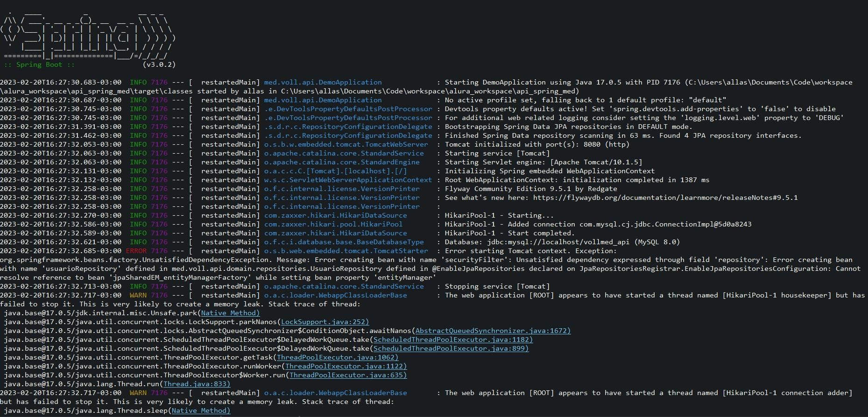This screenshot has height=417, width=868.
Task: Select the WARN label on the connection adder line
Action: 138,393
